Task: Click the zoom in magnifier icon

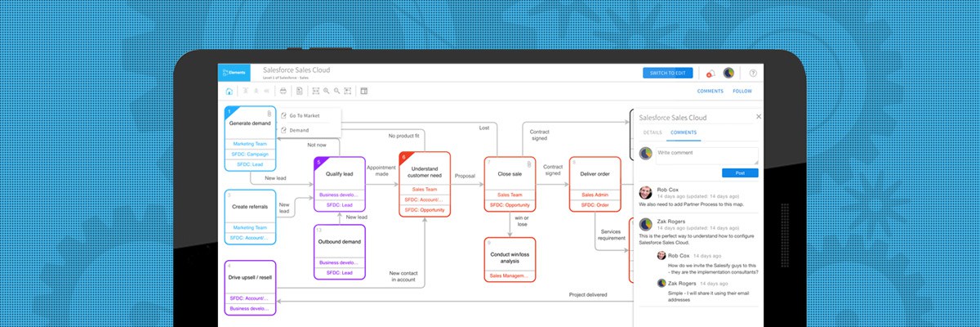Action: tap(327, 91)
